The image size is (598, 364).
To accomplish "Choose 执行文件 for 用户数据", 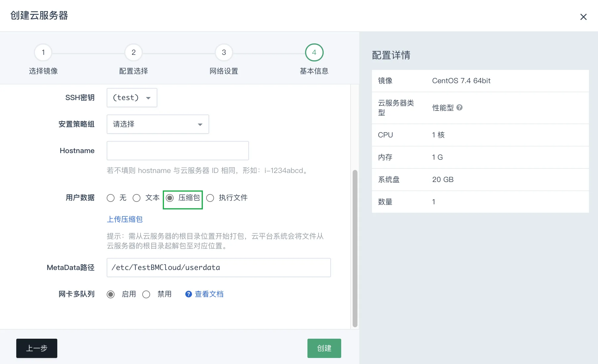I will [210, 198].
